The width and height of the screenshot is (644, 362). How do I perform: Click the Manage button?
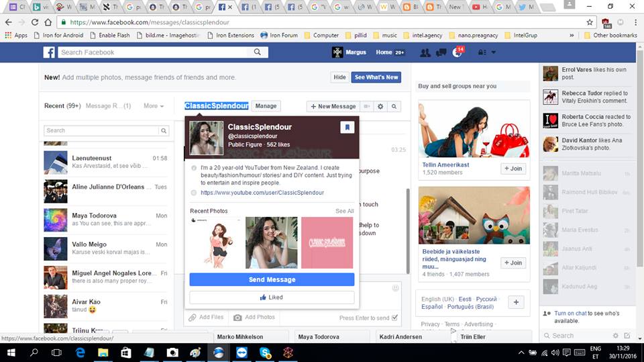click(266, 106)
